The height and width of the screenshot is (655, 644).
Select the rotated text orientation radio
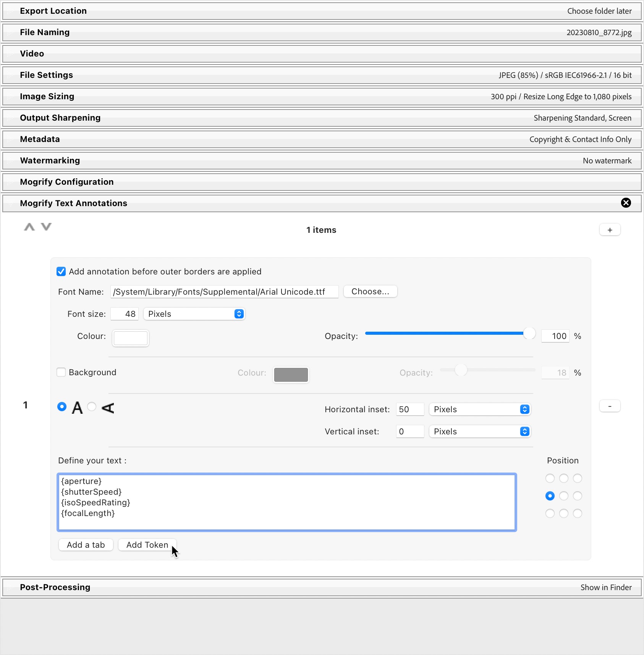92,407
